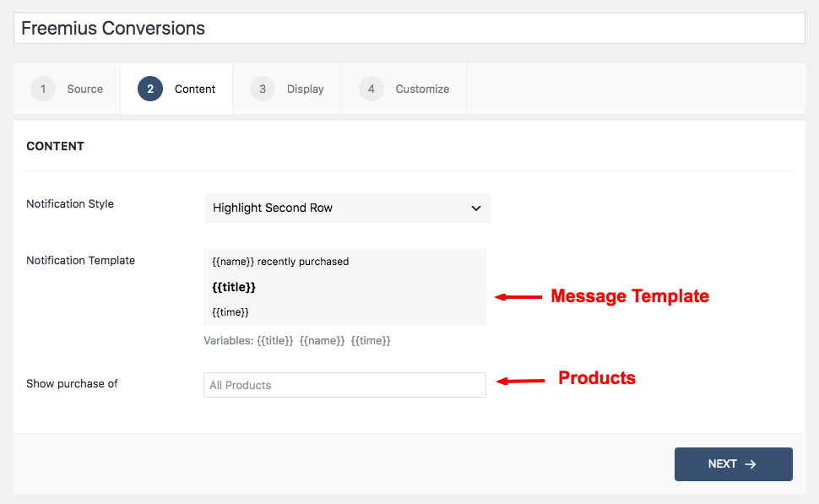Edit the Freemius Conversions title field
819x504 pixels.
409,28
